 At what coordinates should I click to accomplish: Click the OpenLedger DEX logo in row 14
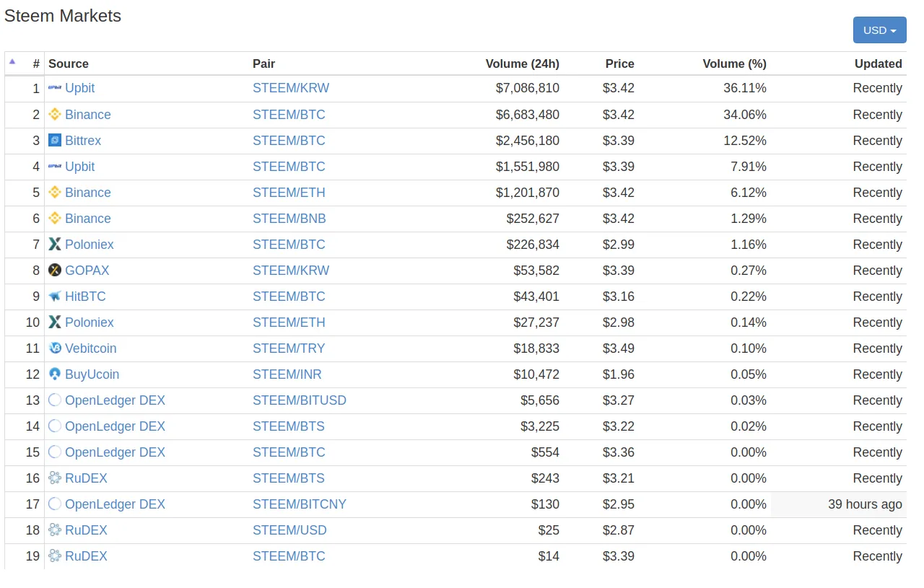pyautogui.click(x=55, y=426)
